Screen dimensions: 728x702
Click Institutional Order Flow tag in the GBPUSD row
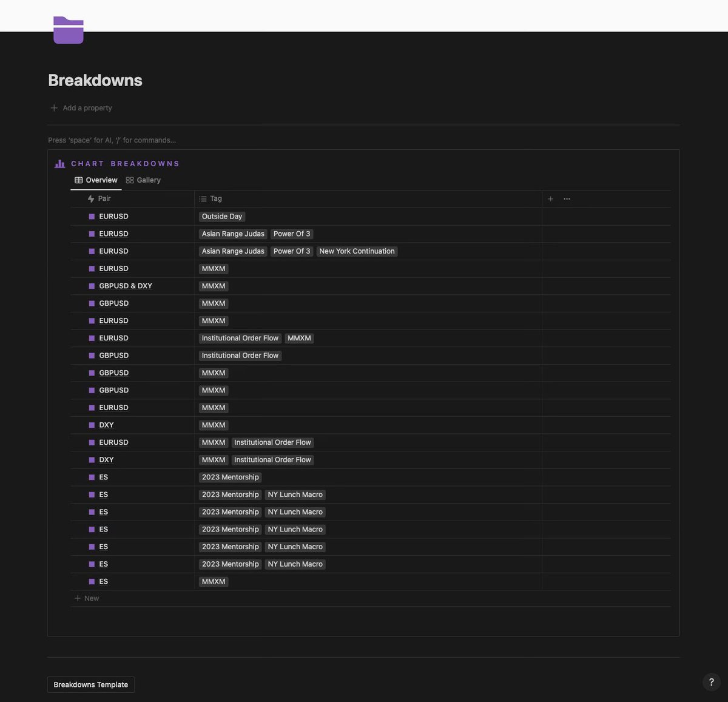tap(240, 356)
